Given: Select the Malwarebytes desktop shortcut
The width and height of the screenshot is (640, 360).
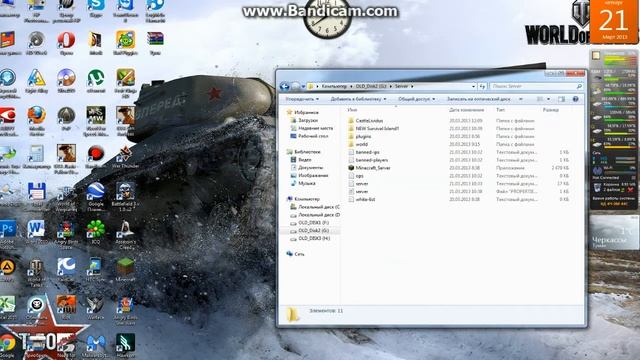Looking at the screenshot, I should pos(96,346).
